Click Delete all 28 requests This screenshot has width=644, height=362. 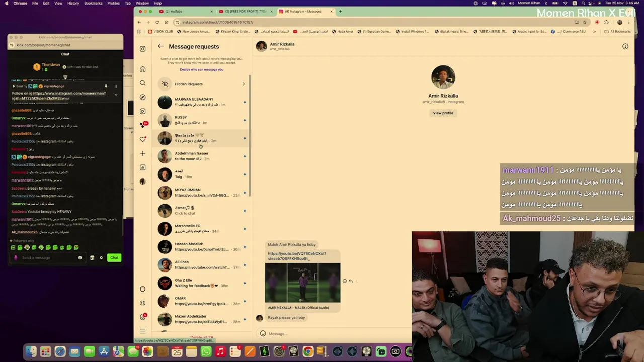[x=201, y=338]
